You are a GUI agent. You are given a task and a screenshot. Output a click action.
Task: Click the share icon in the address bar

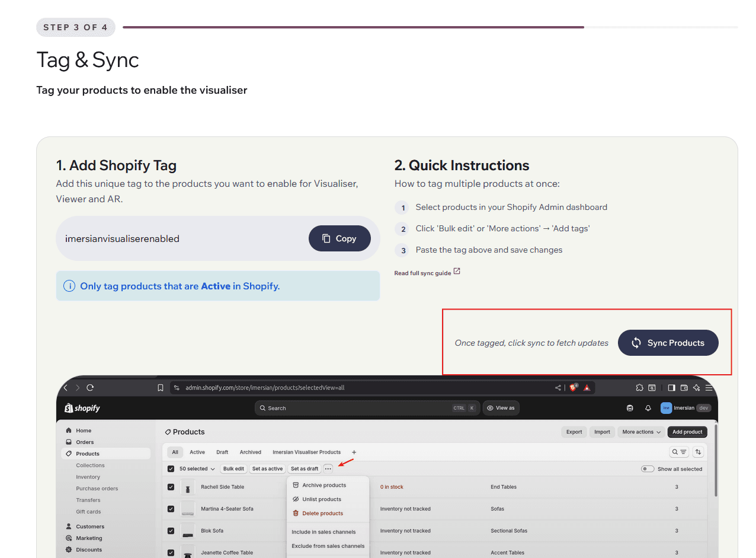coord(558,388)
